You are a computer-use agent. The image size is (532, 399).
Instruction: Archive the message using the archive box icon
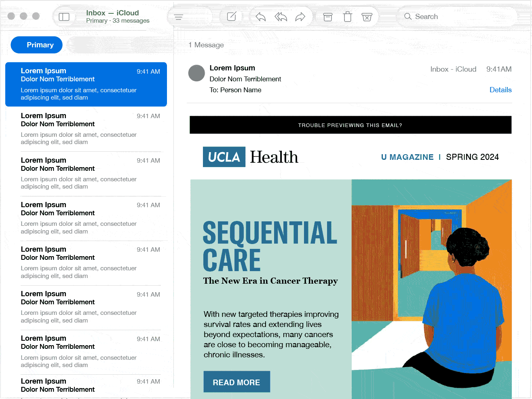[x=327, y=17]
